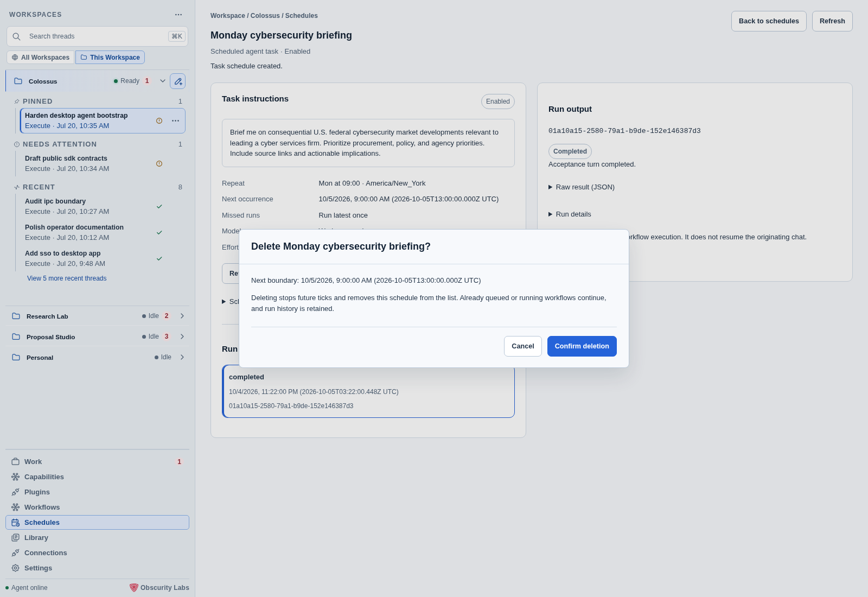Image resolution: width=868 pixels, height=597 pixels.
Task: Switch to This Workspace tab
Action: pyautogui.click(x=110, y=58)
